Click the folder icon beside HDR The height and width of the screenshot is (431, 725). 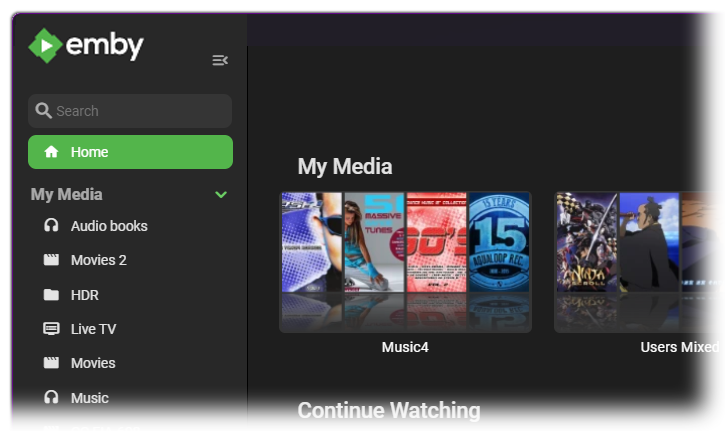pyautogui.click(x=51, y=295)
